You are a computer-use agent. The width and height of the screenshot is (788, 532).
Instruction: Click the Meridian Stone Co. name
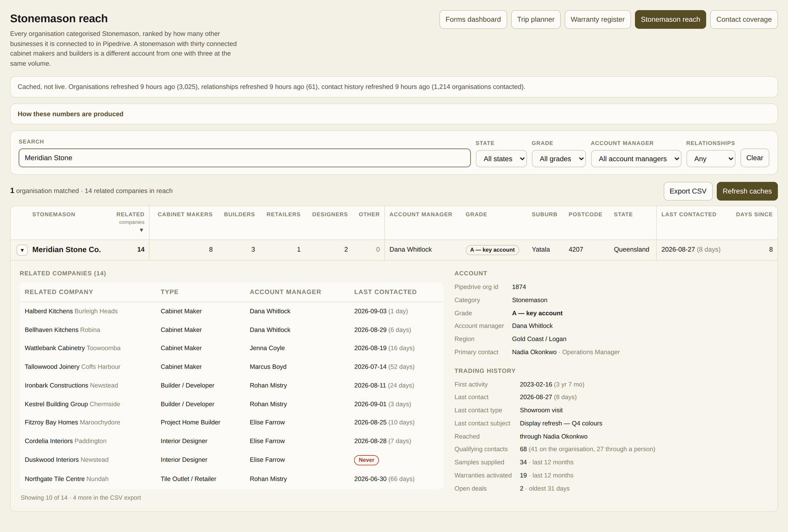(67, 250)
